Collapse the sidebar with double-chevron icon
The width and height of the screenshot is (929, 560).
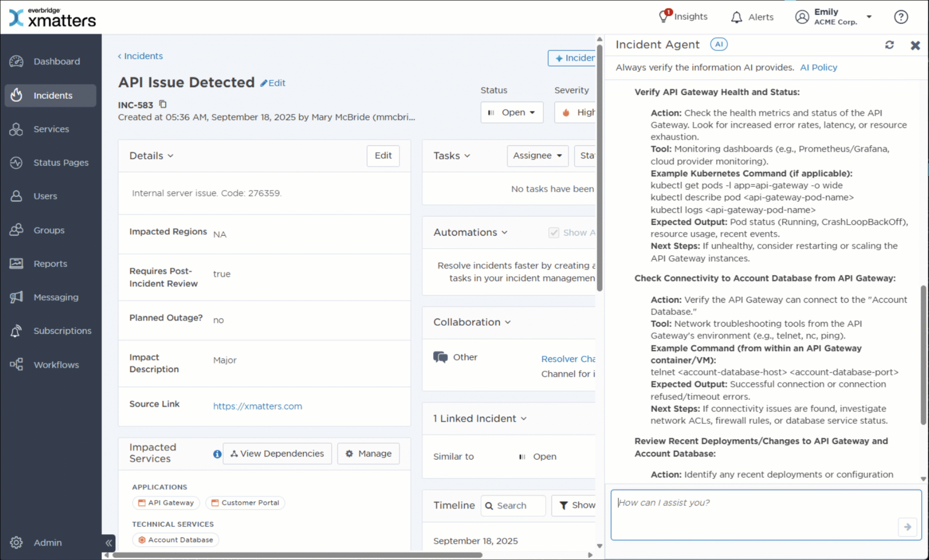(x=109, y=543)
